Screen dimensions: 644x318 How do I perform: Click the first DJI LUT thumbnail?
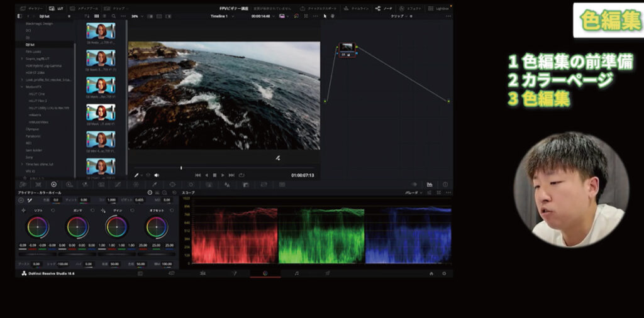tap(101, 30)
